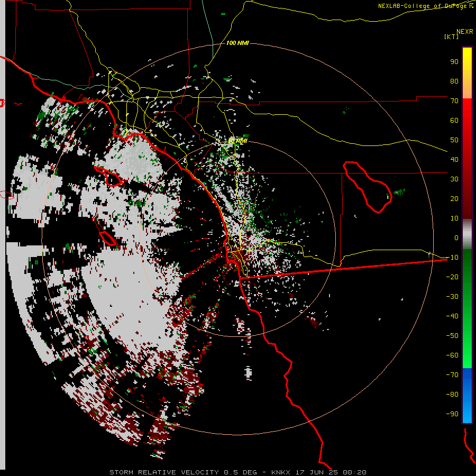This screenshot has width=476, height=476.
Task: Click the positive 30 scale value
Action: [x=454, y=179]
